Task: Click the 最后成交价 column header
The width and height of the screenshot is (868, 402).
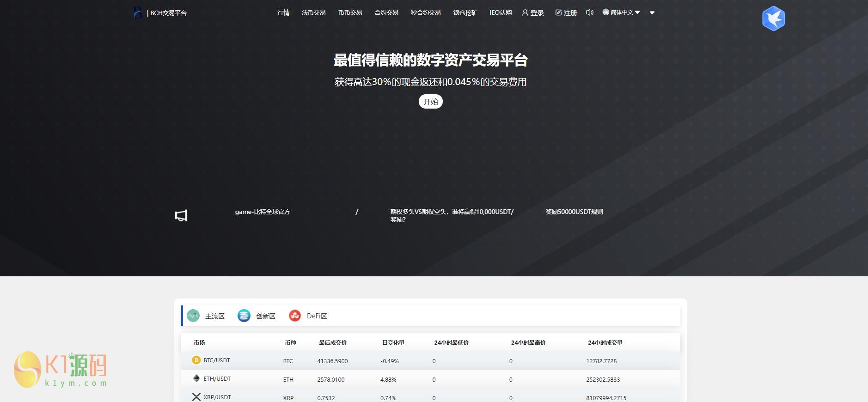Action: pos(333,342)
